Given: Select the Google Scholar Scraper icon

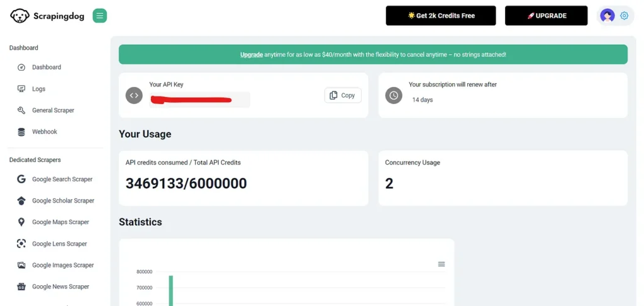Looking at the screenshot, I should tap(21, 201).
